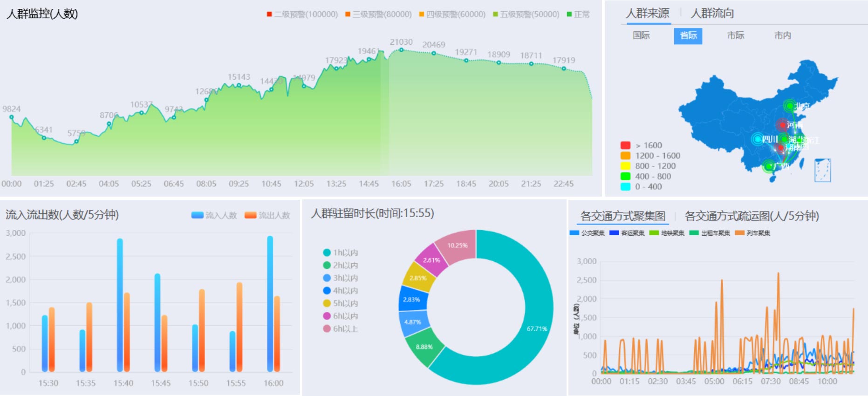Select the 市际 filter button
The height and width of the screenshot is (396, 868).
pyautogui.click(x=735, y=35)
